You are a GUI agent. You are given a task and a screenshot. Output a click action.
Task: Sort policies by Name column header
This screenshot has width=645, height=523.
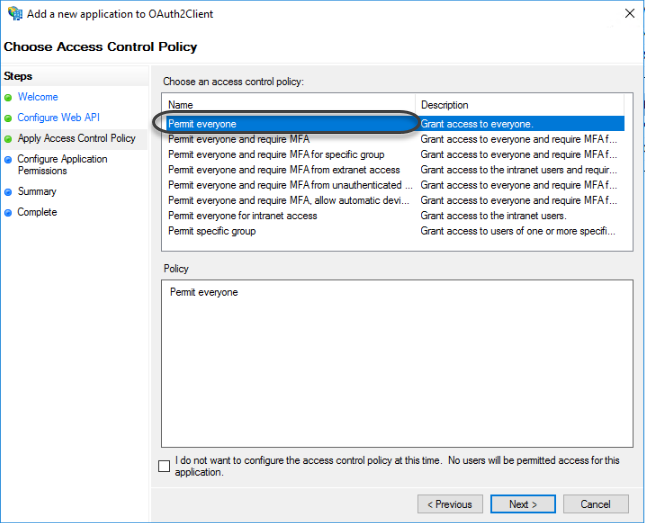[x=289, y=105]
